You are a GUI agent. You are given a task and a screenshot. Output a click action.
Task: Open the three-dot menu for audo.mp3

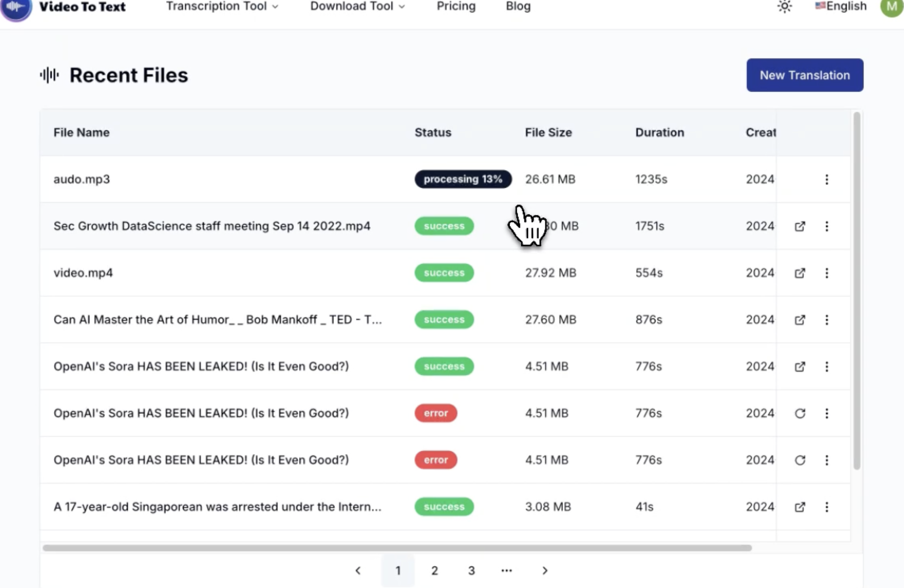click(x=827, y=178)
